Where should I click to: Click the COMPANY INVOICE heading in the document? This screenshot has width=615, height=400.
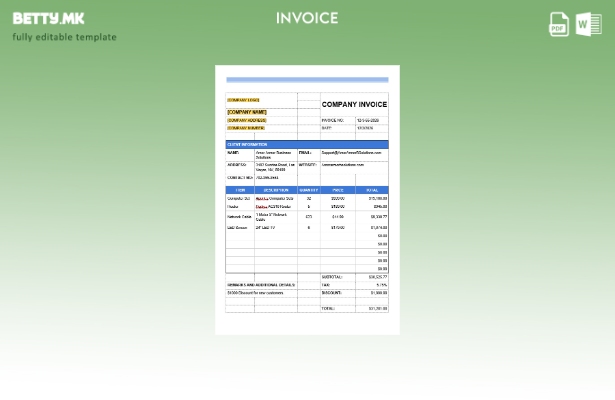coord(354,104)
